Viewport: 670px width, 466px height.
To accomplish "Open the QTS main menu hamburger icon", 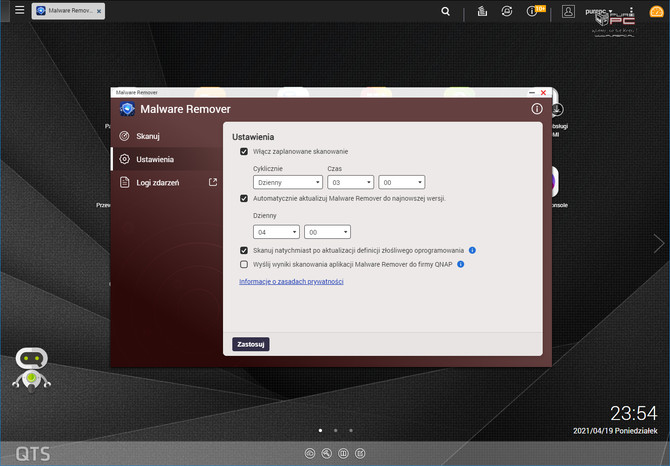I will (20, 10).
